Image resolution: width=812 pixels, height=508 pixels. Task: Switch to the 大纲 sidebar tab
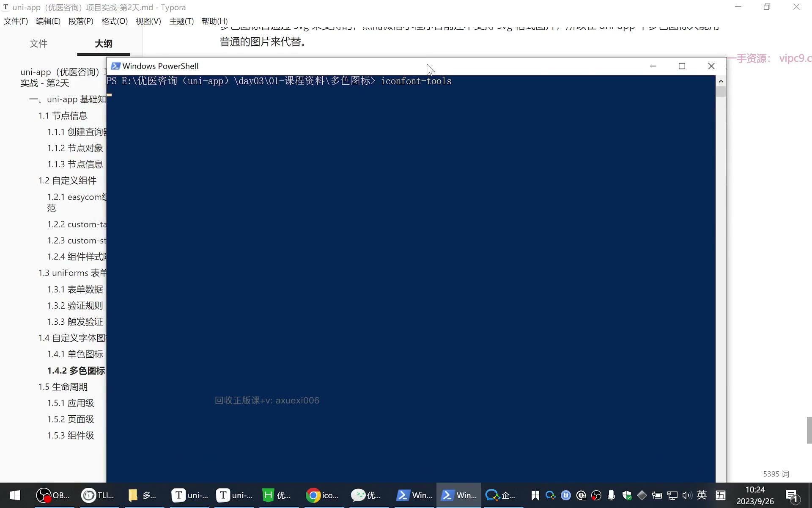click(x=104, y=44)
